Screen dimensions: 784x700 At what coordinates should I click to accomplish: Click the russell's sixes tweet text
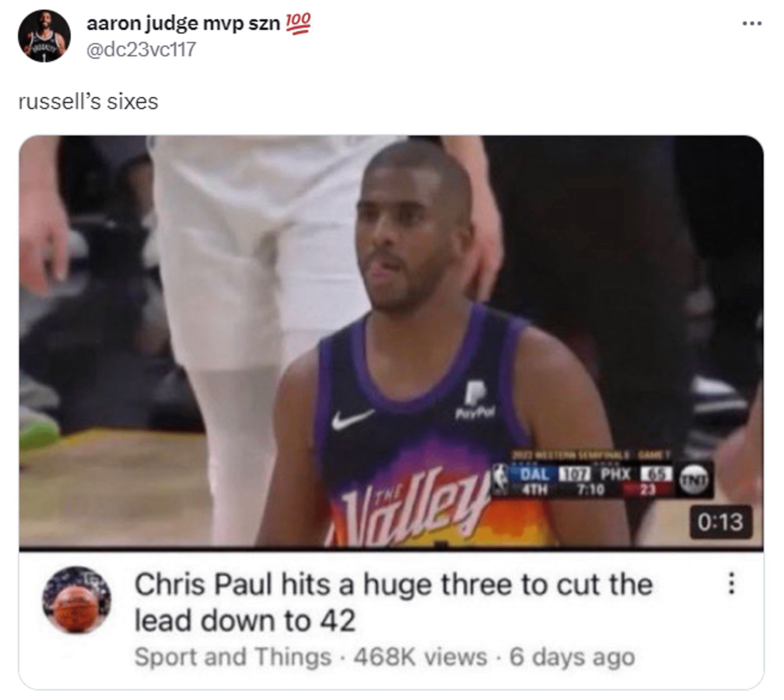tap(88, 102)
